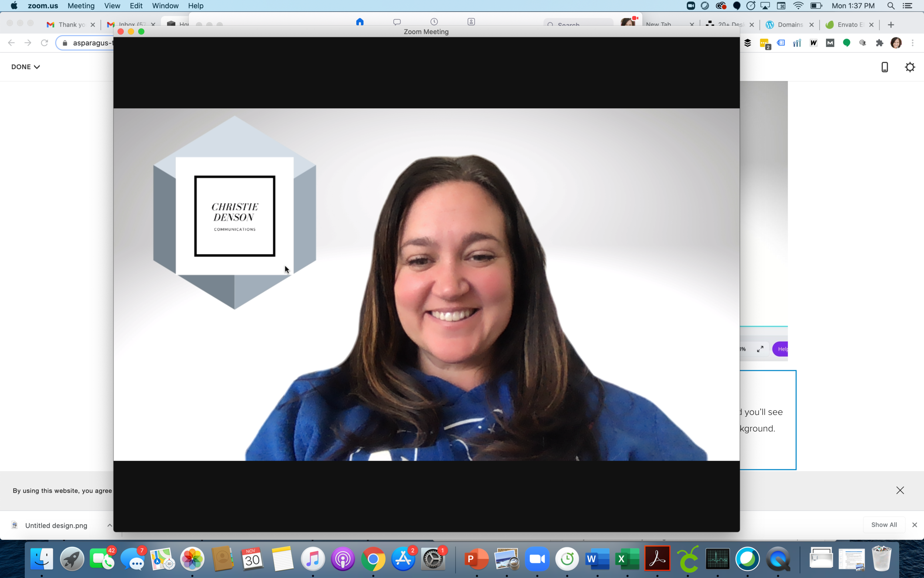Click Show All downloads button

883,525
